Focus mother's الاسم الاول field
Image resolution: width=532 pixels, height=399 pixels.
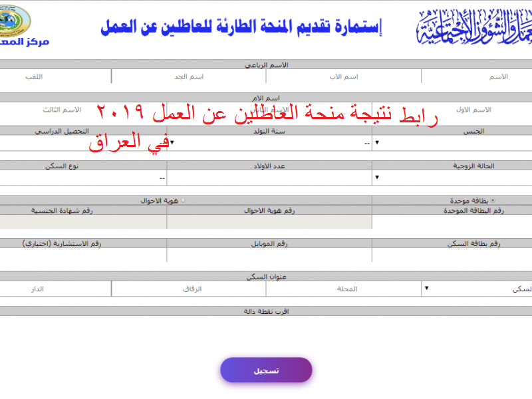(x=452, y=110)
